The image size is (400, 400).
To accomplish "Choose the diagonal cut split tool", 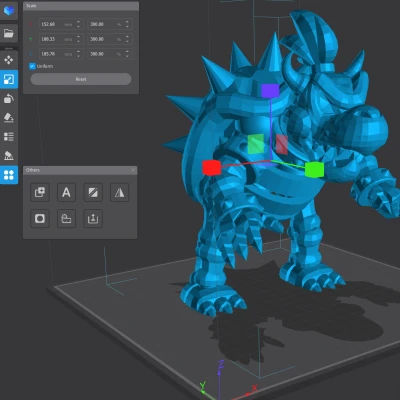I will pos(93,192).
